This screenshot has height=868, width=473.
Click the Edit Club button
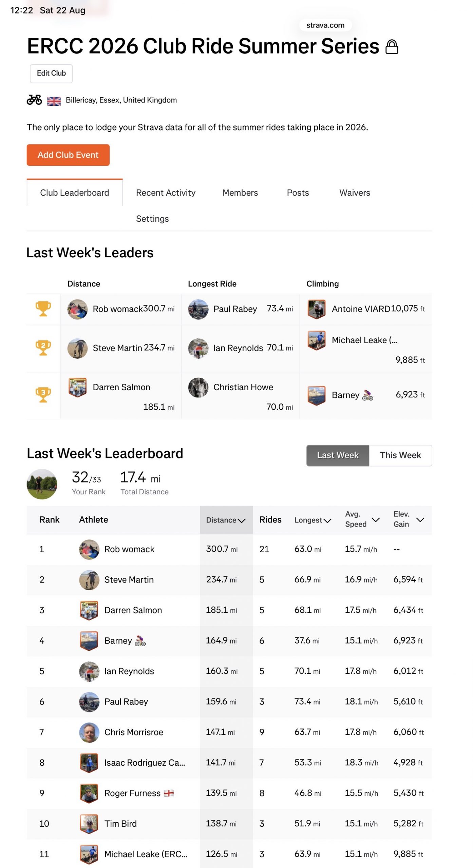51,73
